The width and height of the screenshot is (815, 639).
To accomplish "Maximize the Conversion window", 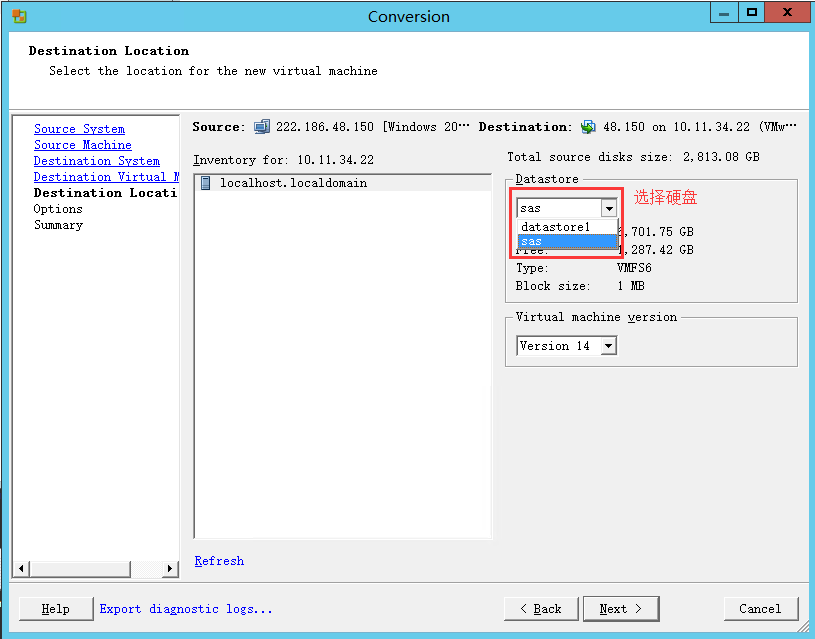I will coord(752,12).
